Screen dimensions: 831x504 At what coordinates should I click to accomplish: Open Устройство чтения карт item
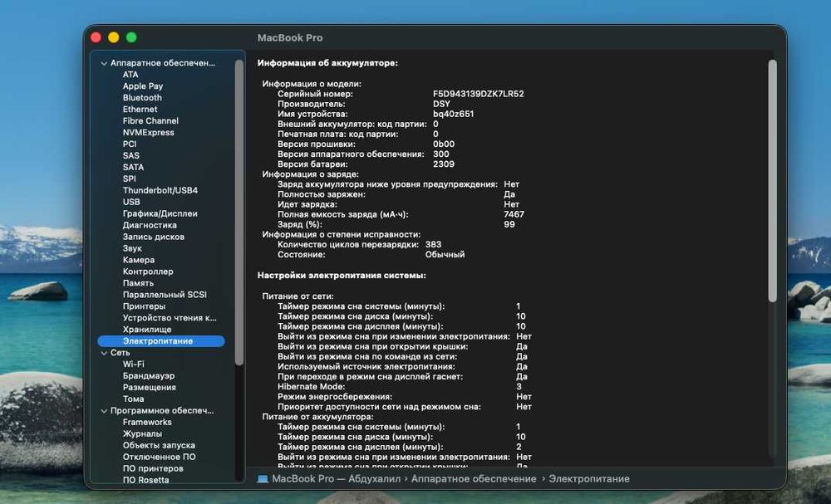(170, 318)
